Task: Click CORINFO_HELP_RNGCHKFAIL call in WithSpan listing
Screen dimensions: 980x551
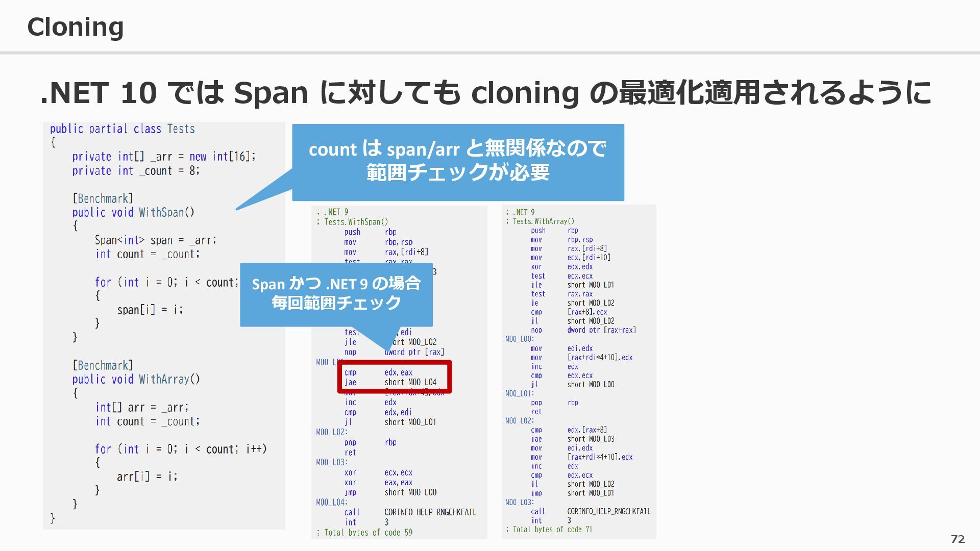Action: (430, 512)
